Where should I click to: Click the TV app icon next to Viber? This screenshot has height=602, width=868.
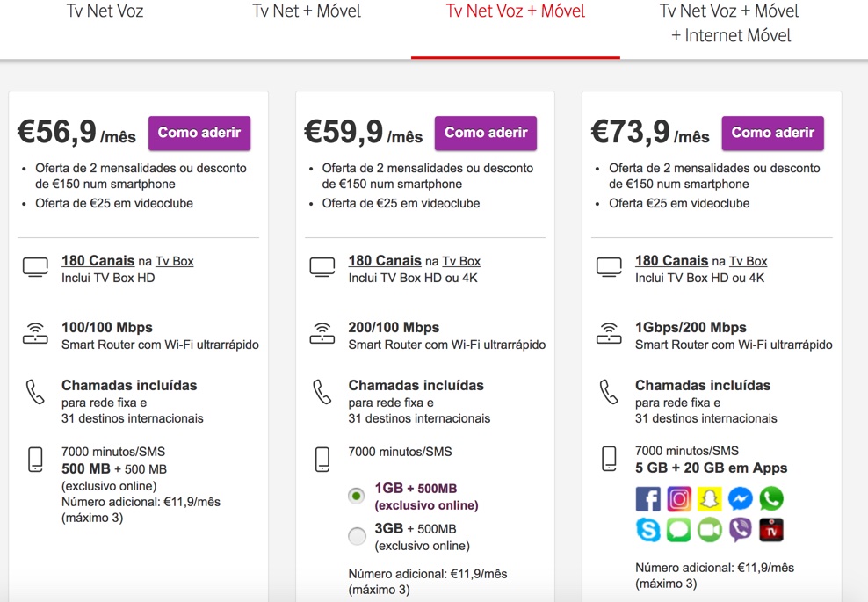tap(770, 530)
